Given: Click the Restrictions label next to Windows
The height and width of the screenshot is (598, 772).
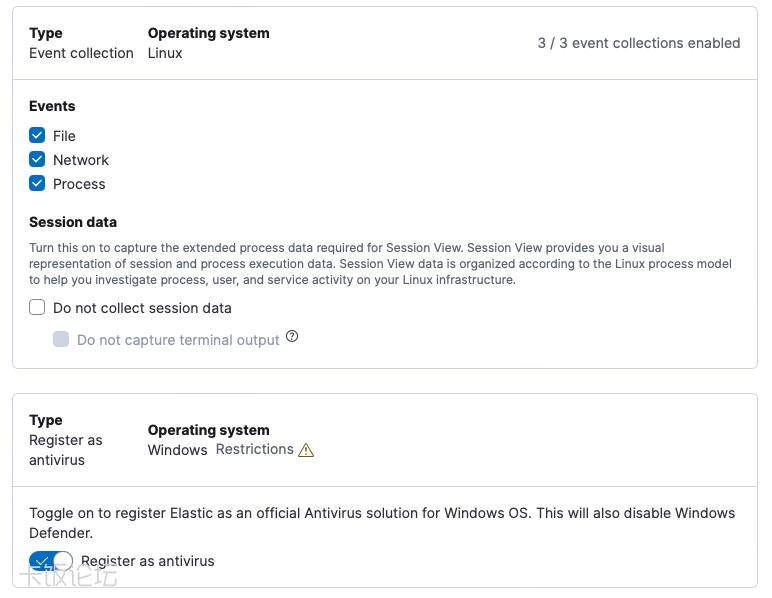Looking at the screenshot, I should pos(254,449).
